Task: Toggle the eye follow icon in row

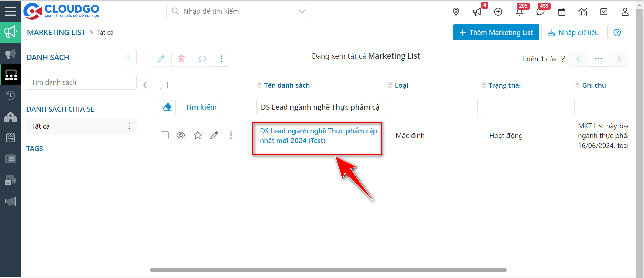Action: point(181,135)
